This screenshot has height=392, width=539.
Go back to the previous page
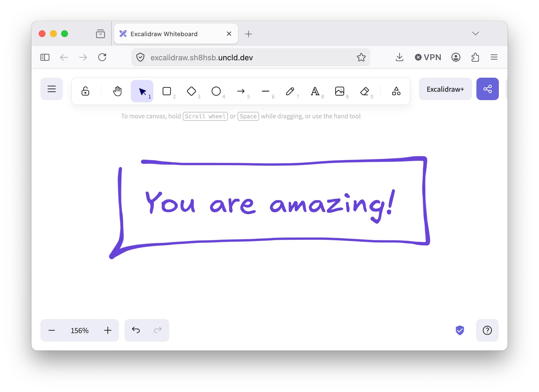[x=64, y=57]
